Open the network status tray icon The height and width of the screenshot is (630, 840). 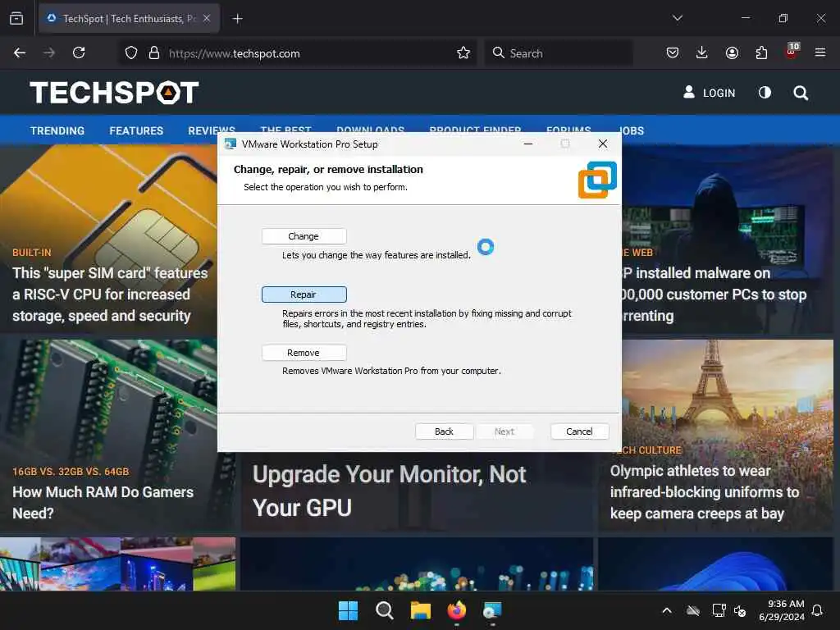tap(719, 610)
